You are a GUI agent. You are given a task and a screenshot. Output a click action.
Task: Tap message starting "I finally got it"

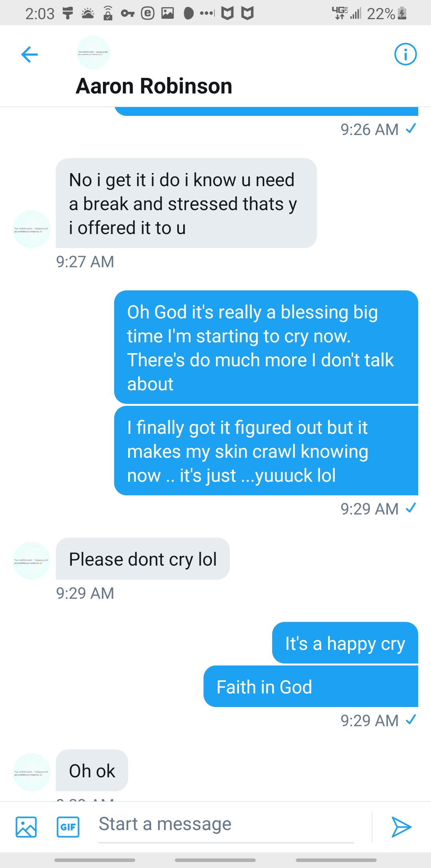(x=266, y=451)
